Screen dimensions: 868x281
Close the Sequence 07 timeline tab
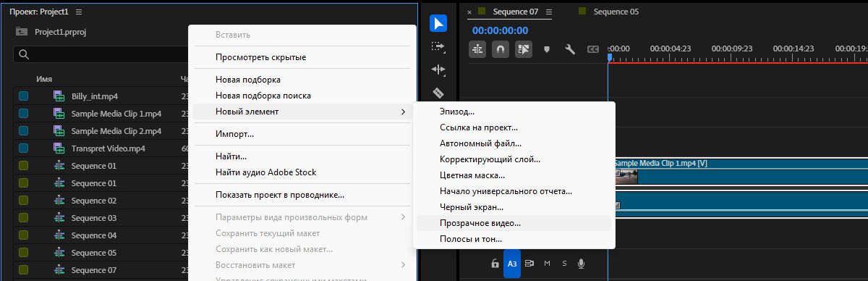[x=469, y=12]
